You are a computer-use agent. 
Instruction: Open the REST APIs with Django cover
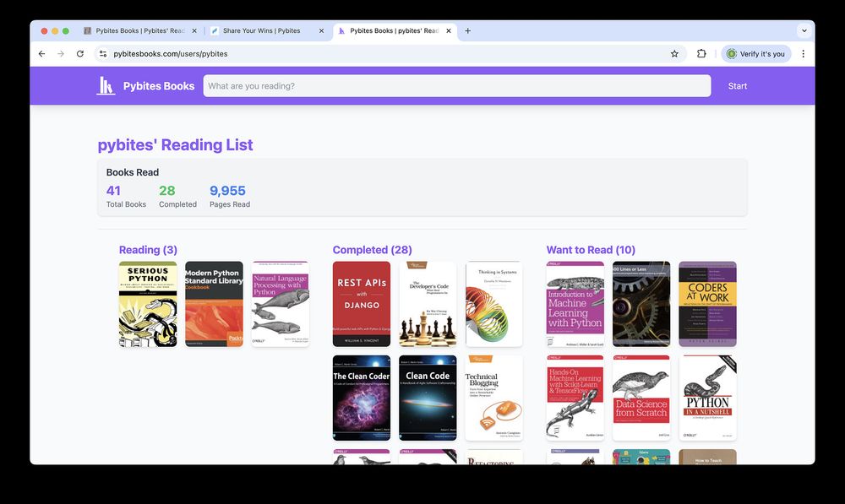pos(362,304)
